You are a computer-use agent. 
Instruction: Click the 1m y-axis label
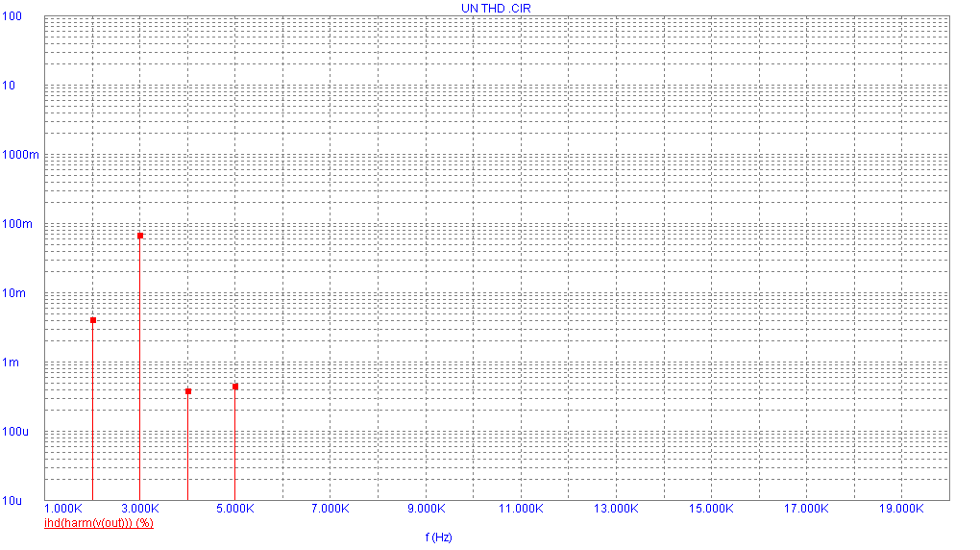coord(12,362)
